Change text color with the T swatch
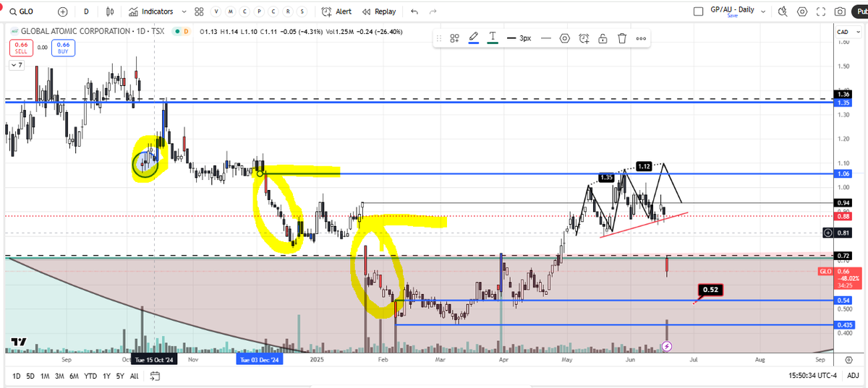868x388 pixels. [493, 38]
